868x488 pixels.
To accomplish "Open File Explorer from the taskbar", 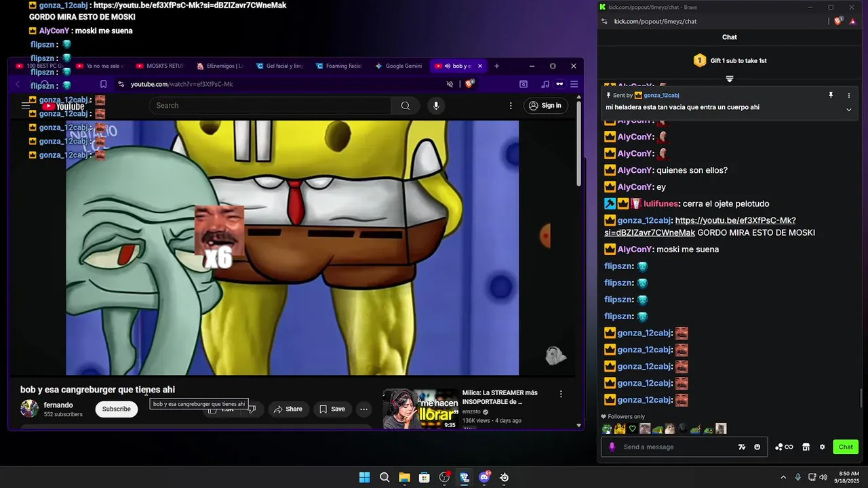I will point(404,477).
